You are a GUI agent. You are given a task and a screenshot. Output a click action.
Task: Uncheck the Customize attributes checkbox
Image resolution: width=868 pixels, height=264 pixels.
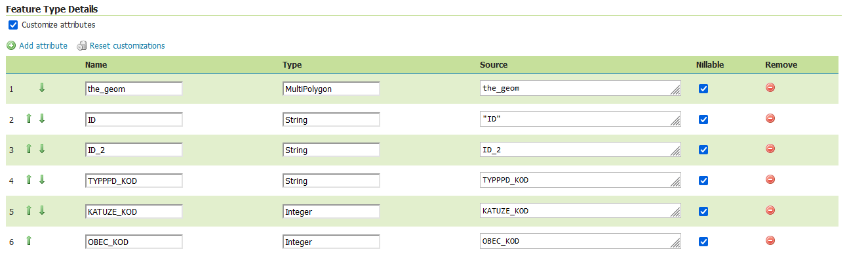point(13,25)
